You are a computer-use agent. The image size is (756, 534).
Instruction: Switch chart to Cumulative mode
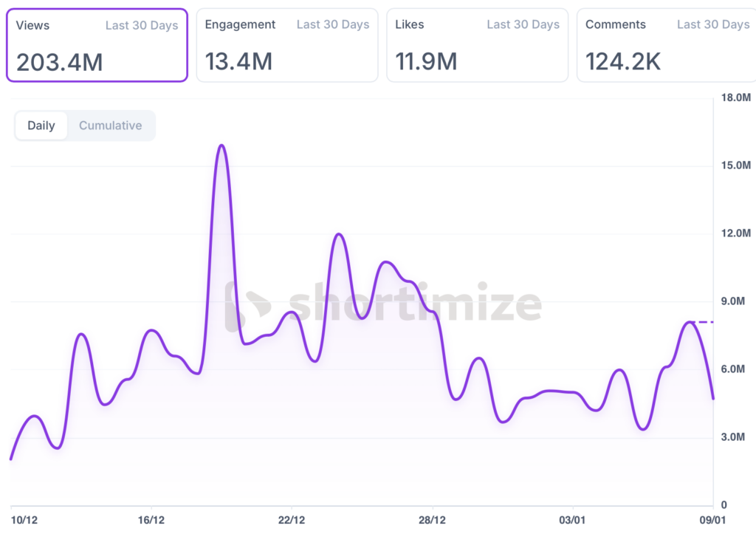point(110,126)
